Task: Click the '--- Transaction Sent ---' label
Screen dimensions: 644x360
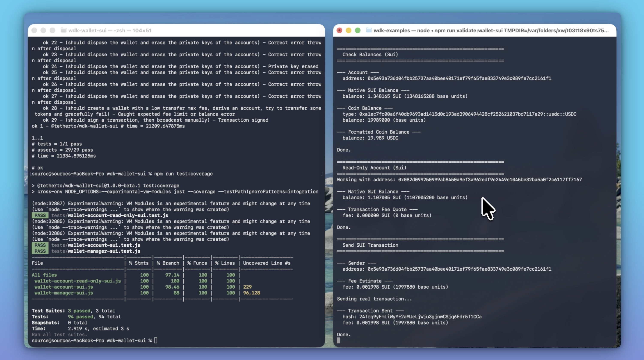Action: [370, 310]
